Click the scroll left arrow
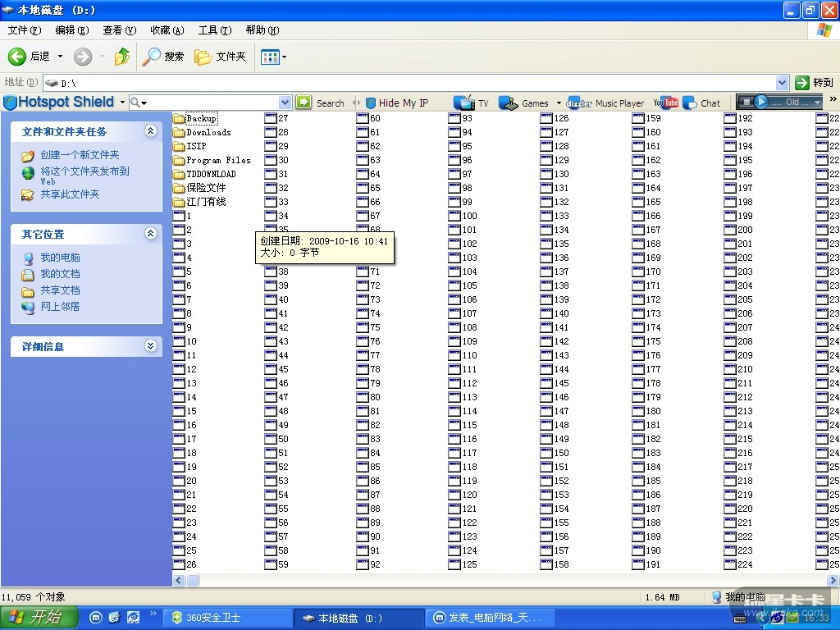 pos(179,580)
